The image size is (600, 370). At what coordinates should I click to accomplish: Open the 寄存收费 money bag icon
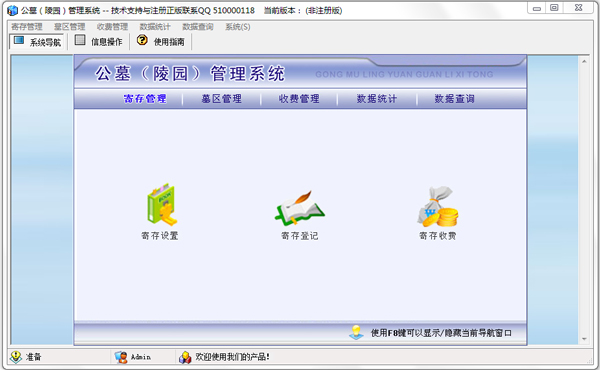438,207
